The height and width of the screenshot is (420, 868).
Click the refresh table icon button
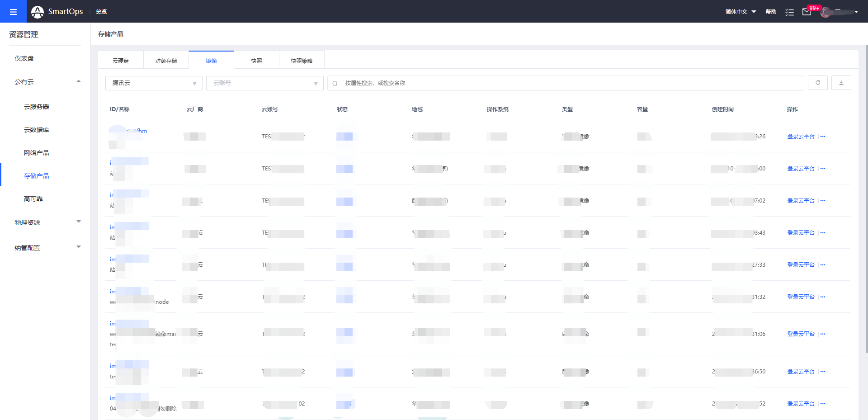pyautogui.click(x=817, y=83)
